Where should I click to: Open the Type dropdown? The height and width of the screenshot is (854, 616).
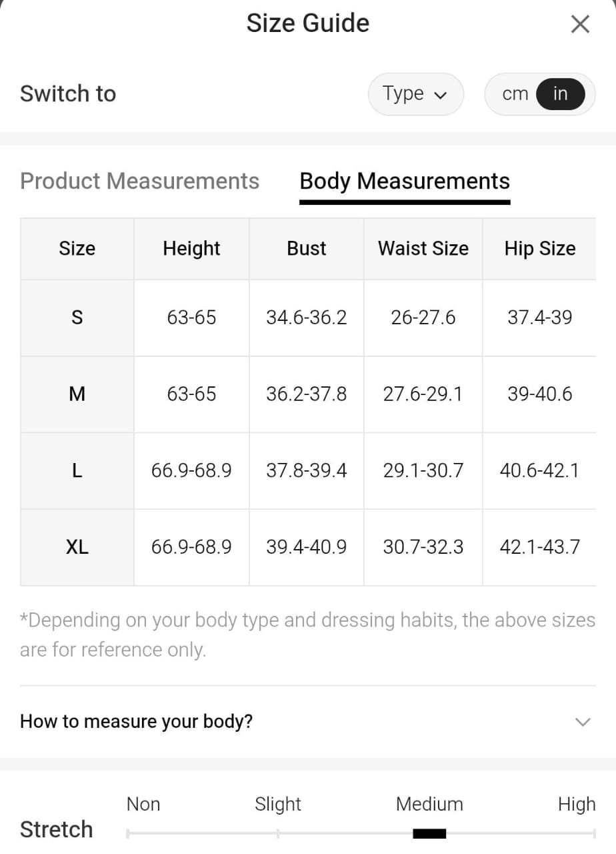pos(415,94)
